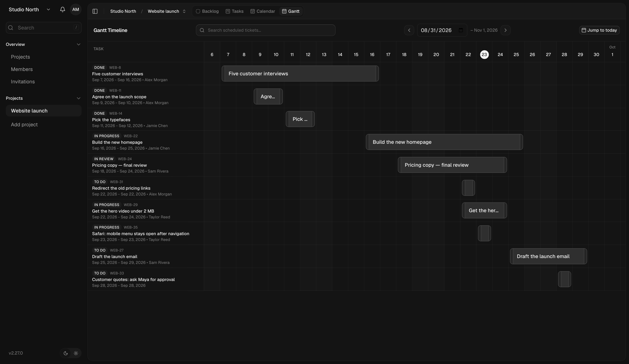Screen dimensions: 629x364
Task: Open task Agree on the launch scope
Action: (x=119, y=97)
